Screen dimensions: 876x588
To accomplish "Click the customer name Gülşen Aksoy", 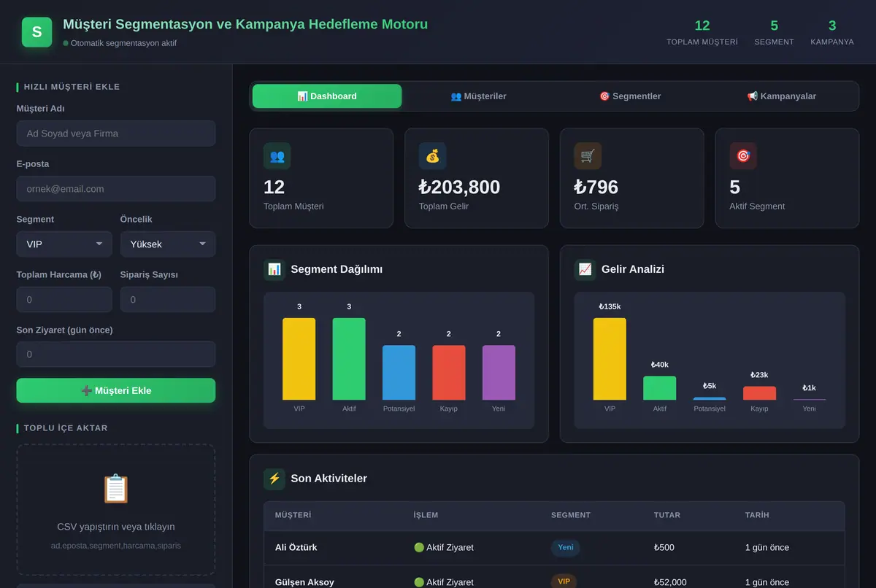I will [x=304, y=582].
